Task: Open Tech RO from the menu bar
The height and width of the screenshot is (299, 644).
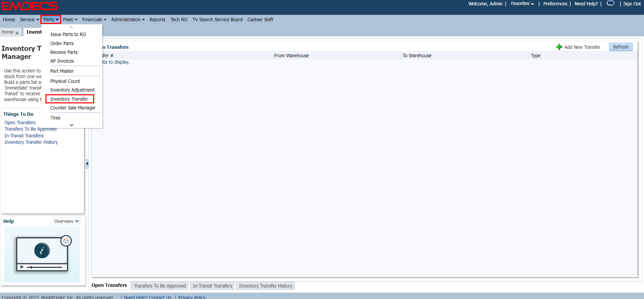Action: tap(179, 20)
